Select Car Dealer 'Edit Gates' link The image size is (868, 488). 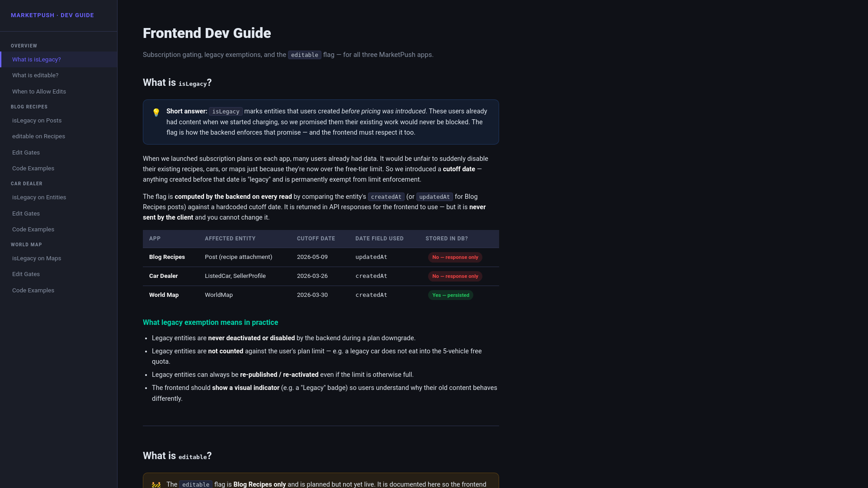(x=59, y=214)
